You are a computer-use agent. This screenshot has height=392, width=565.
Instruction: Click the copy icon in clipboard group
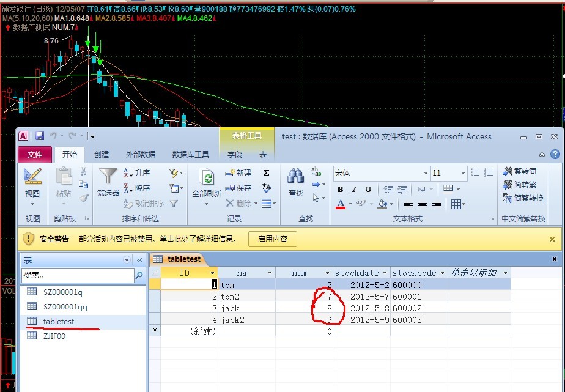point(83,185)
